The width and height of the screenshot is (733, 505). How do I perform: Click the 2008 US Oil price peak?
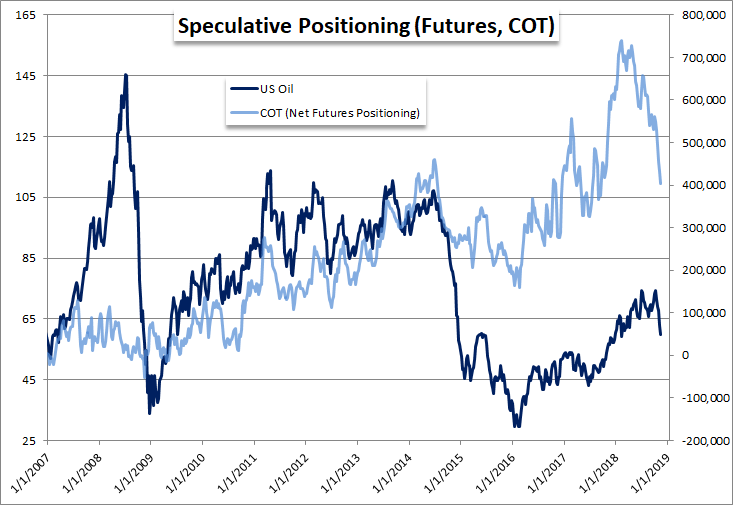125,75
